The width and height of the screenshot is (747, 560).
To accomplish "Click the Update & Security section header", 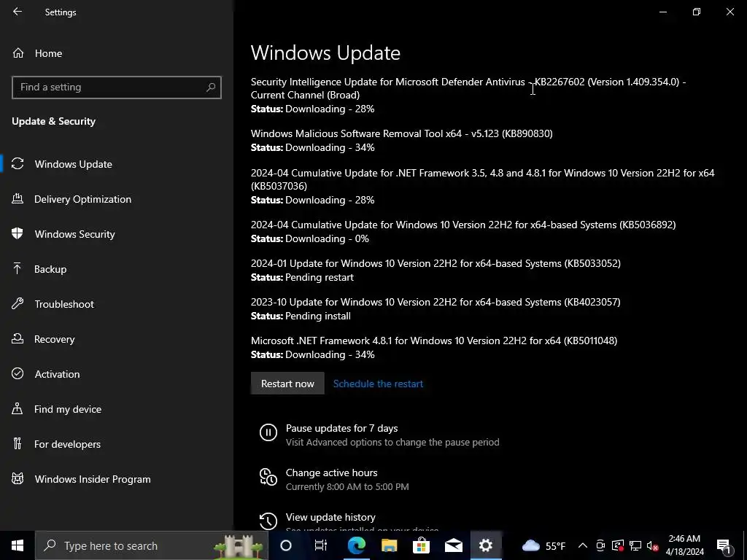I will pyautogui.click(x=53, y=121).
